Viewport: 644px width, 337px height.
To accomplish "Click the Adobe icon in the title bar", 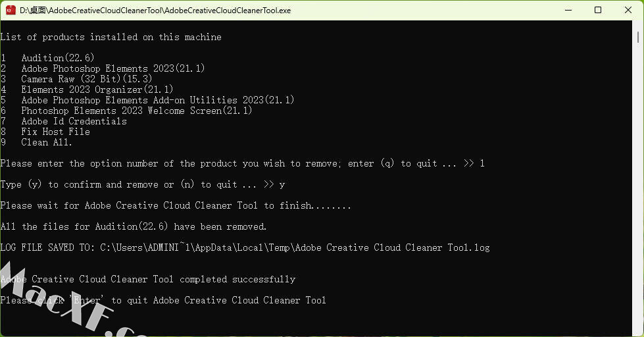I will coord(11,10).
